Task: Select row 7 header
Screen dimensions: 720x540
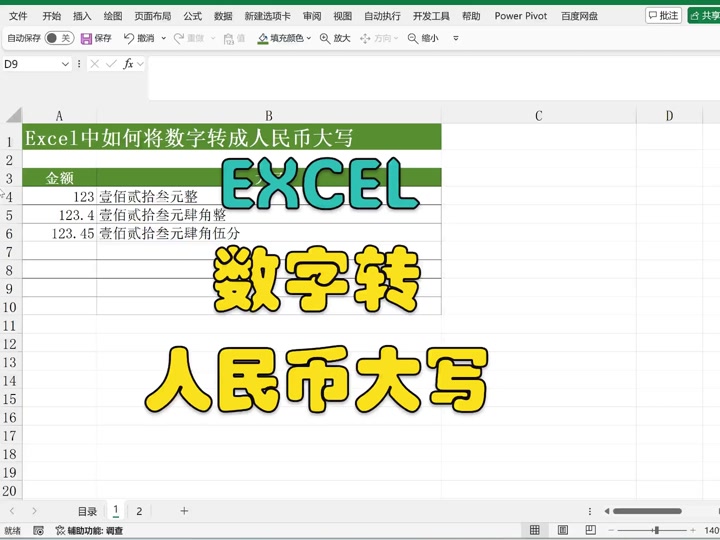Action: point(10,252)
